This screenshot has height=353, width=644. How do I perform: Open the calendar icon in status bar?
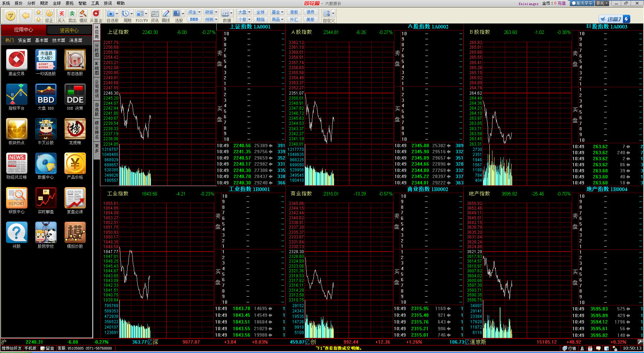click(x=590, y=349)
